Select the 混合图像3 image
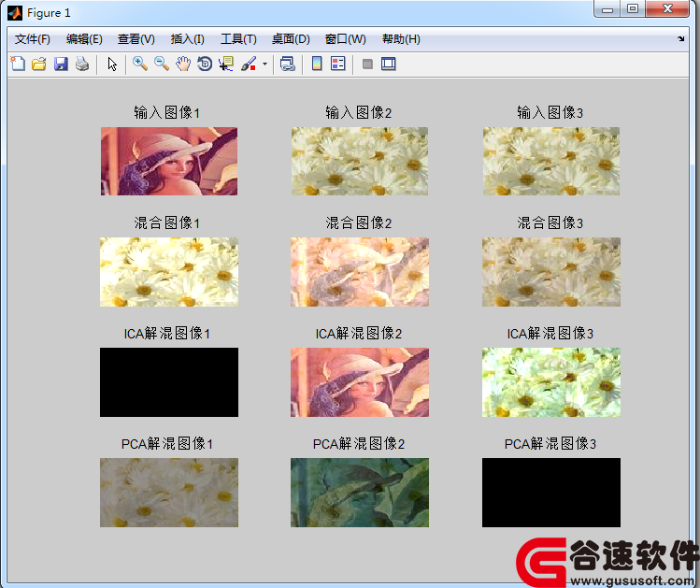Viewport: 700px width, 588px height. click(551, 272)
